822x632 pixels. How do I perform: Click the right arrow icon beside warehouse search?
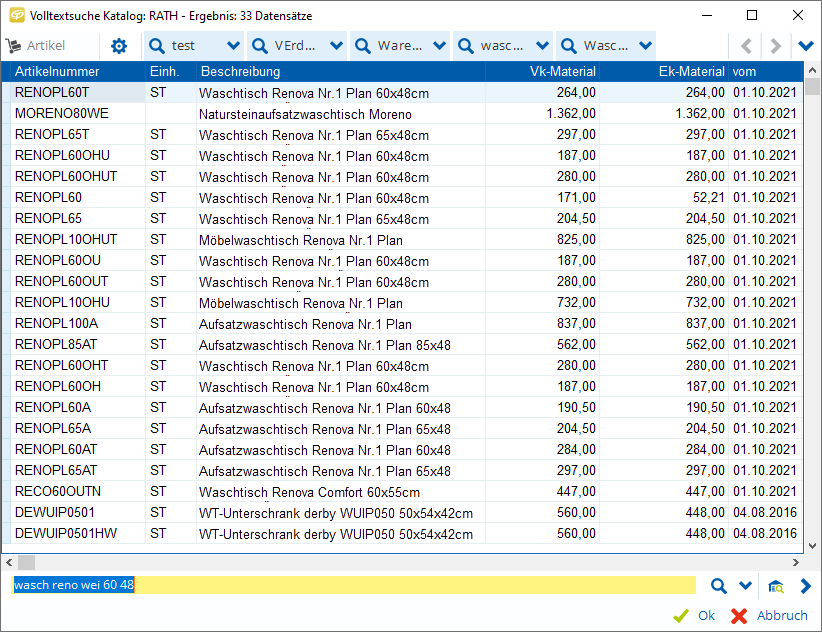tap(805, 586)
